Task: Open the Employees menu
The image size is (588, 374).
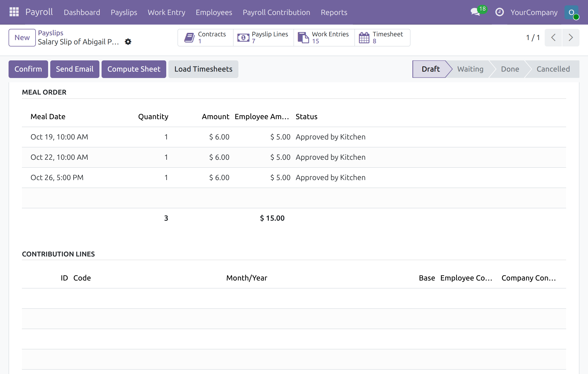Action: click(214, 12)
